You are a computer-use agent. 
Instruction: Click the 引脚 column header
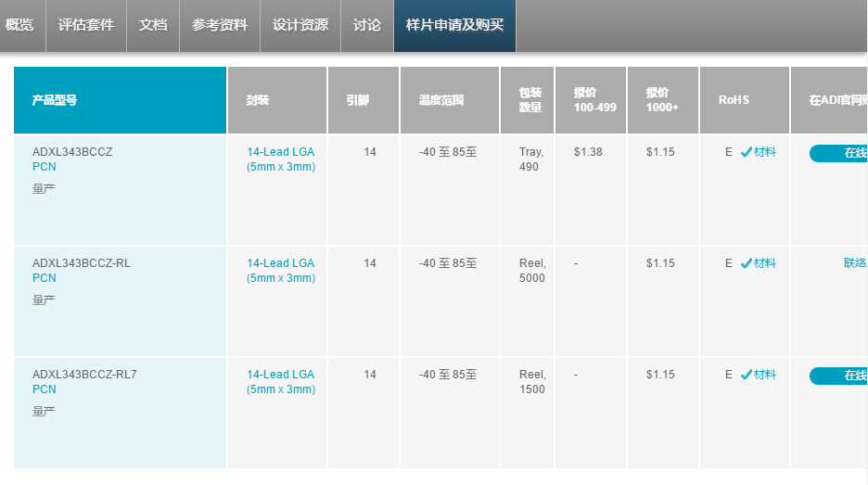coord(364,100)
